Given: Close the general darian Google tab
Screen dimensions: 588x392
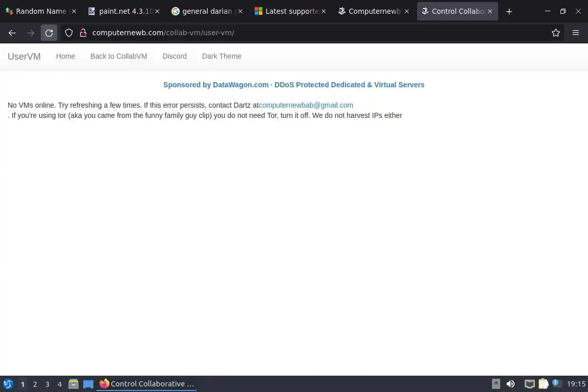Looking at the screenshot, I should [240, 11].
